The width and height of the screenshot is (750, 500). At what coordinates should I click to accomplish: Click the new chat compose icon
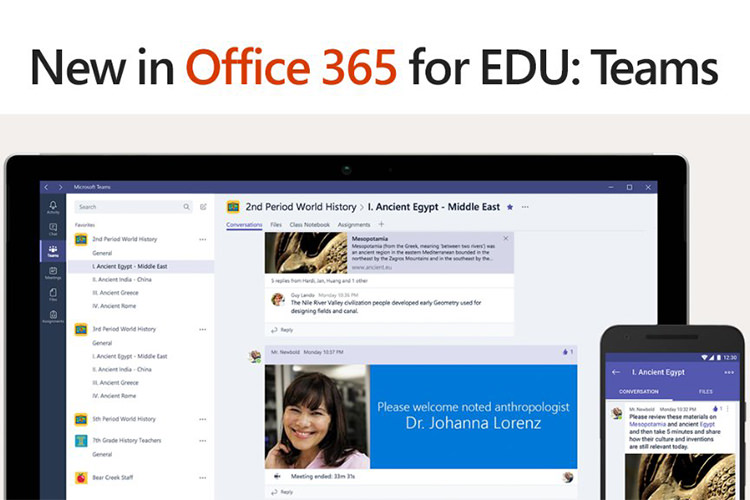point(203,207)
